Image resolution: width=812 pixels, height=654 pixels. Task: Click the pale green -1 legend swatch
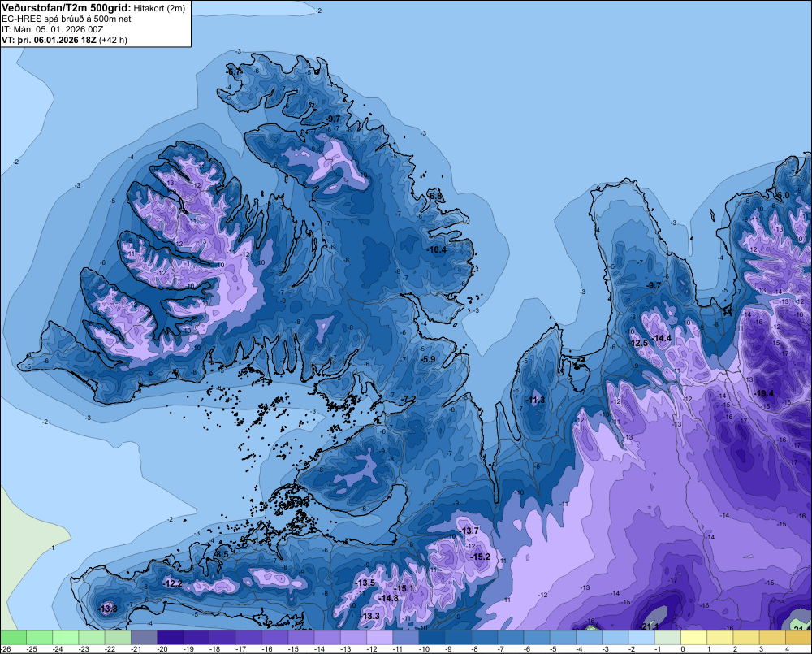click(x=667, y=638)
